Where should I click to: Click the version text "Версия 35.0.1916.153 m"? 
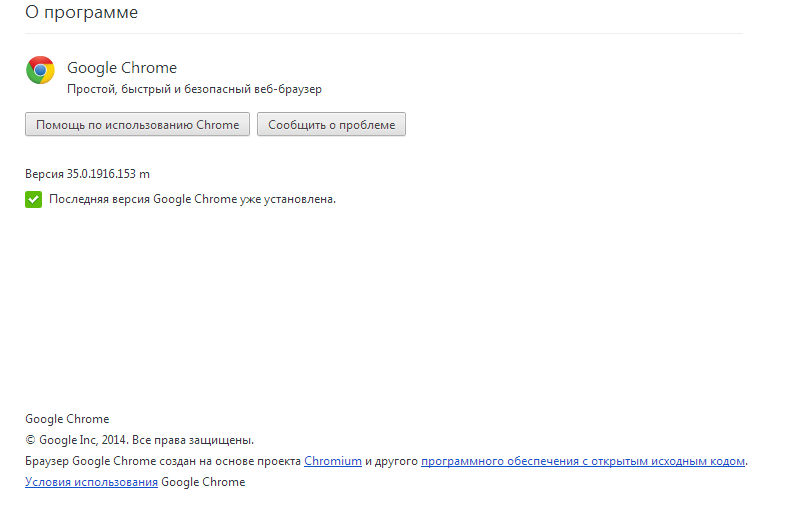pyautogui.click(x=87, y=174)
